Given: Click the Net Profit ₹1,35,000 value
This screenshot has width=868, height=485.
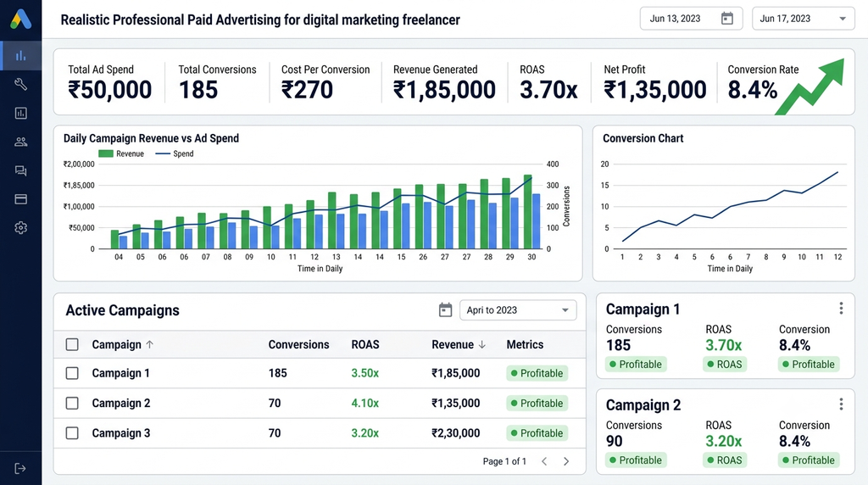Looking at the screenshot, I should point(655,90).
